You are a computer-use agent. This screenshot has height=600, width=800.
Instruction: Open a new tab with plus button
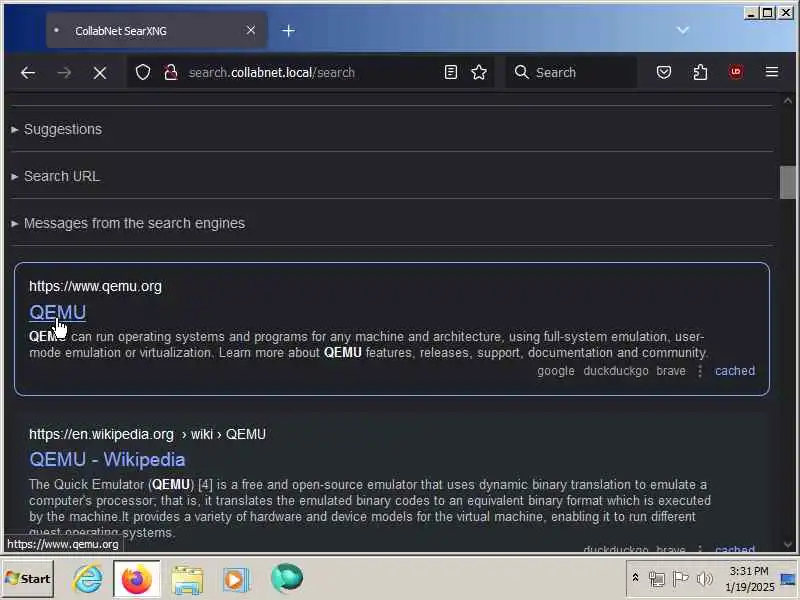pyautogui.click(x=288, y=31)
